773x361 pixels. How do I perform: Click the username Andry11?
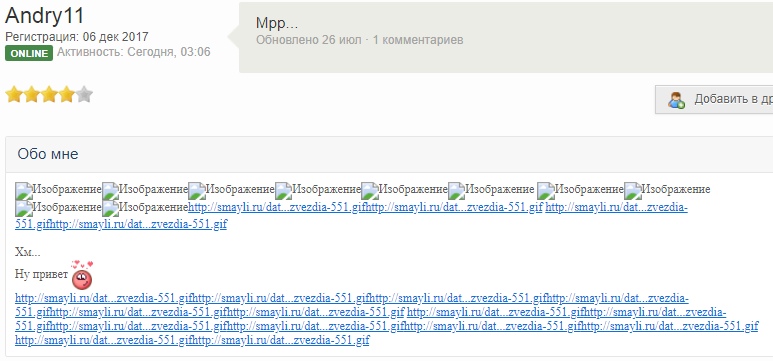[45, 16]
